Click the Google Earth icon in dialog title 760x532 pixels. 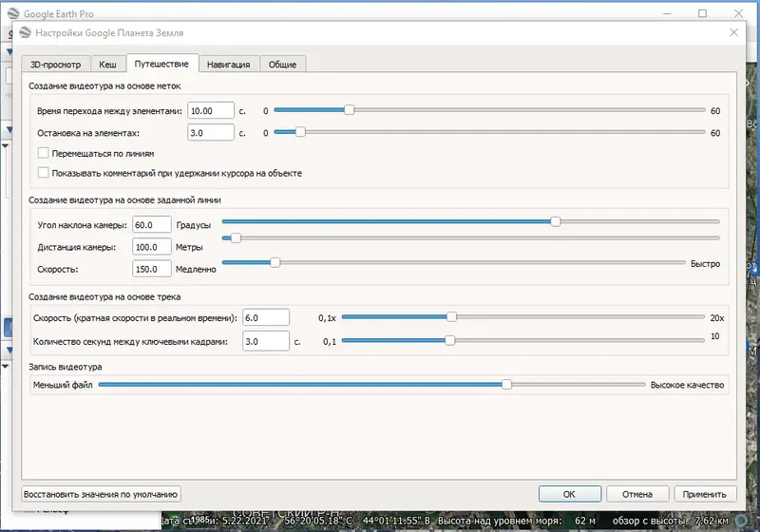[x=25, y=32]
